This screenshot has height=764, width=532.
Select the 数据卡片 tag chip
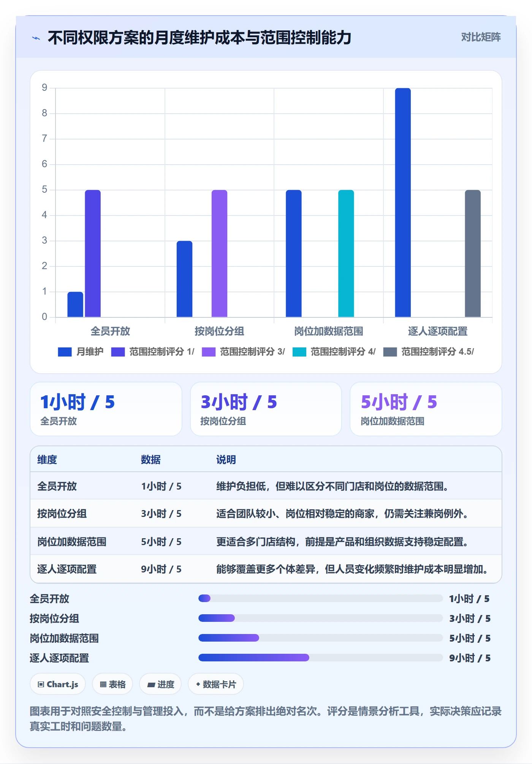[x=216, y=684]
